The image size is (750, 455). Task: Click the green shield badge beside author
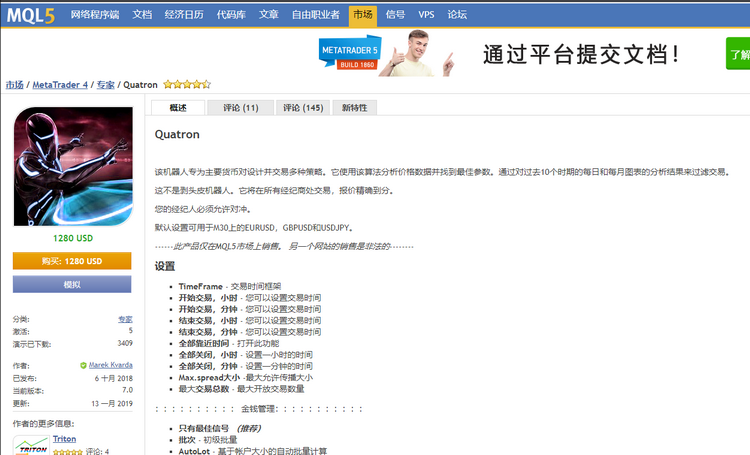83,366
